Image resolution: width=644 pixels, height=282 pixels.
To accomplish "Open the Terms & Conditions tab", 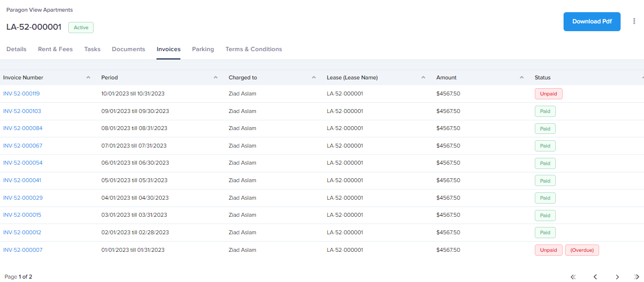I will [x=254, y=49].
